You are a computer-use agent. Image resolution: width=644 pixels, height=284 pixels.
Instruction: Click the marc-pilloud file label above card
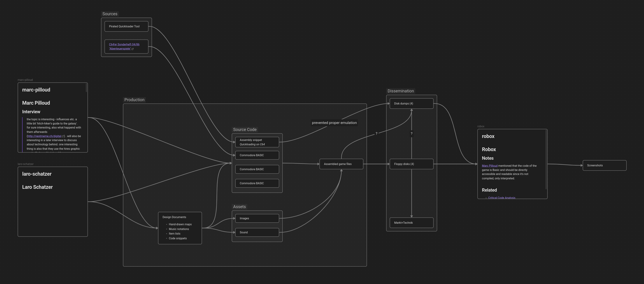25,80
